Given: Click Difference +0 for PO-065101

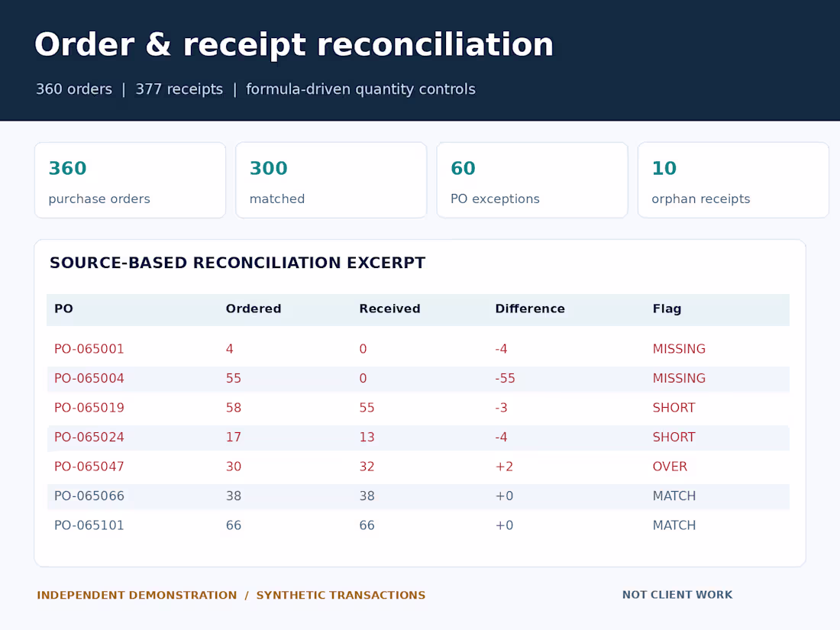Looking at the screenshot, I should tap(504, 525).
